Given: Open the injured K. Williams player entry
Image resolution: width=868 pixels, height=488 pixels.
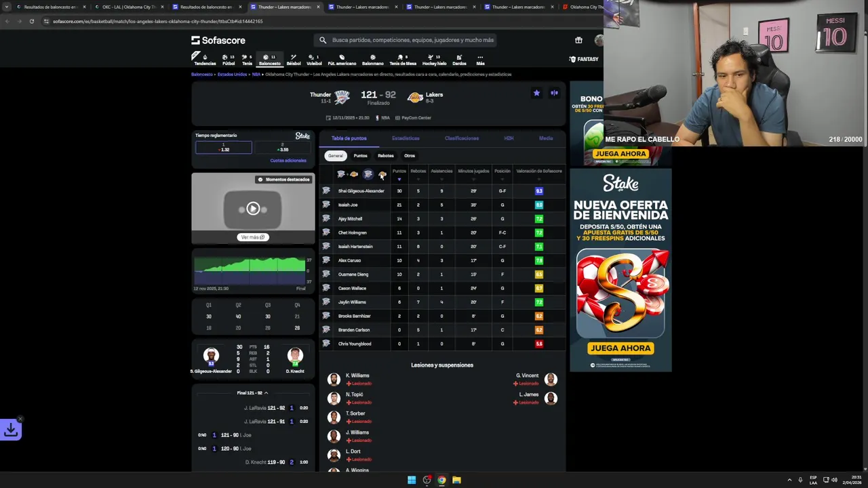Looking at the screenshot, I should click(350, 379).
